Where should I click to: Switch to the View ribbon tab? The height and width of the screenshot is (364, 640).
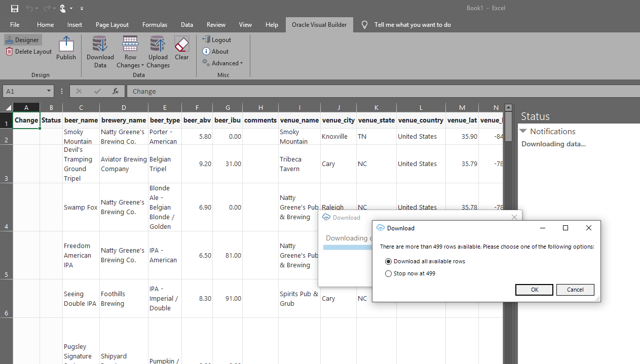point(245,24)
